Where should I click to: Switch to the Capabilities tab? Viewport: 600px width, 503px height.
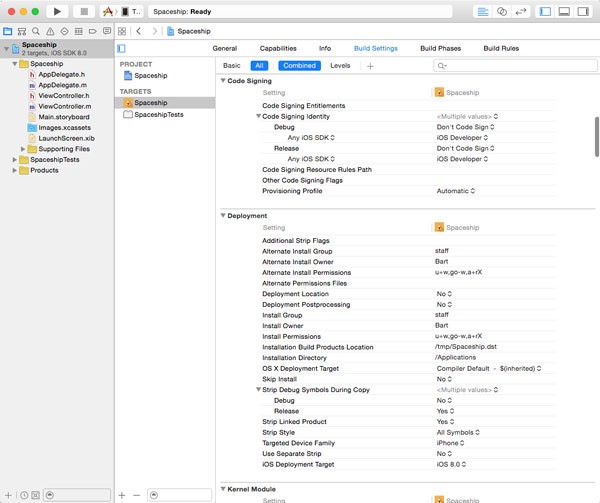278,48
